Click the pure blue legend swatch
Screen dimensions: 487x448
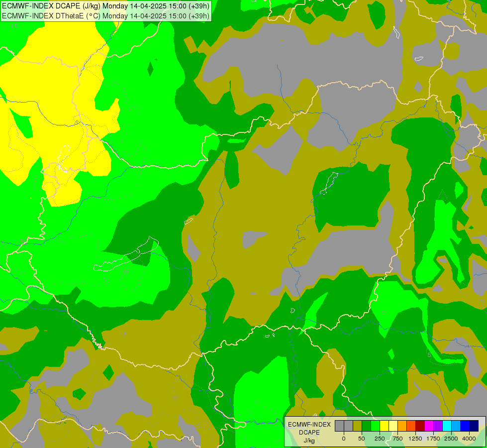pos(465,426)
